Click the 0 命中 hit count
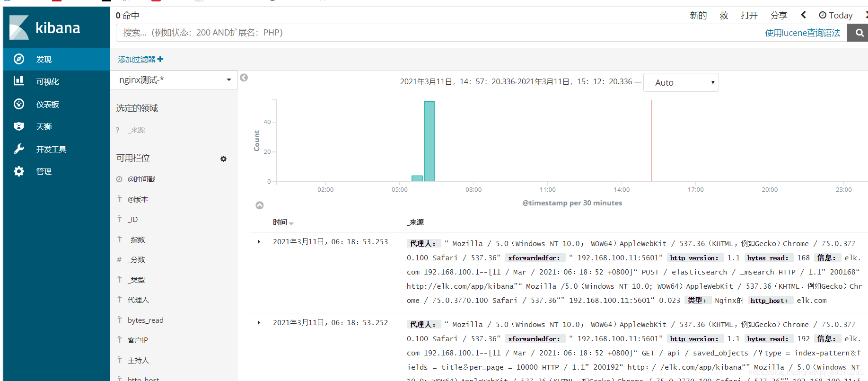This screenshot has height=381, width=868. coord(128,15)
